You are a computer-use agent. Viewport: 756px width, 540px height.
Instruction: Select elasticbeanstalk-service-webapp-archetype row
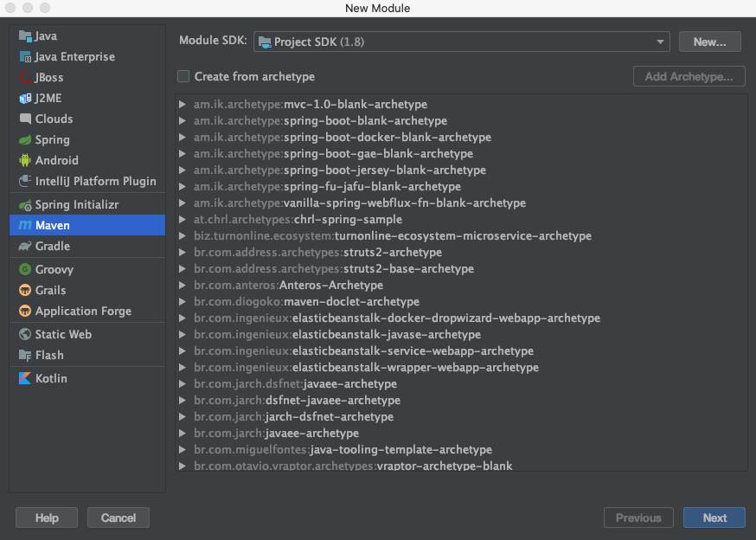coord(461,350)
